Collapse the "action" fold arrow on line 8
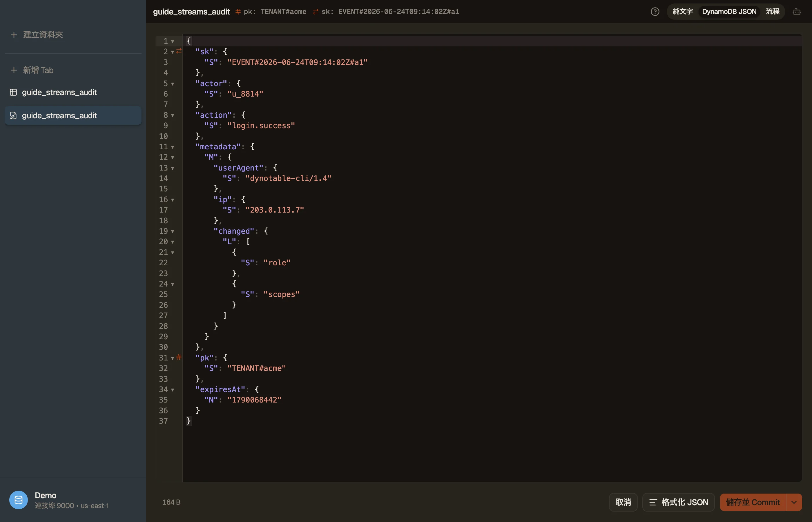Screen dimensions: 812x522 [173, 115]
